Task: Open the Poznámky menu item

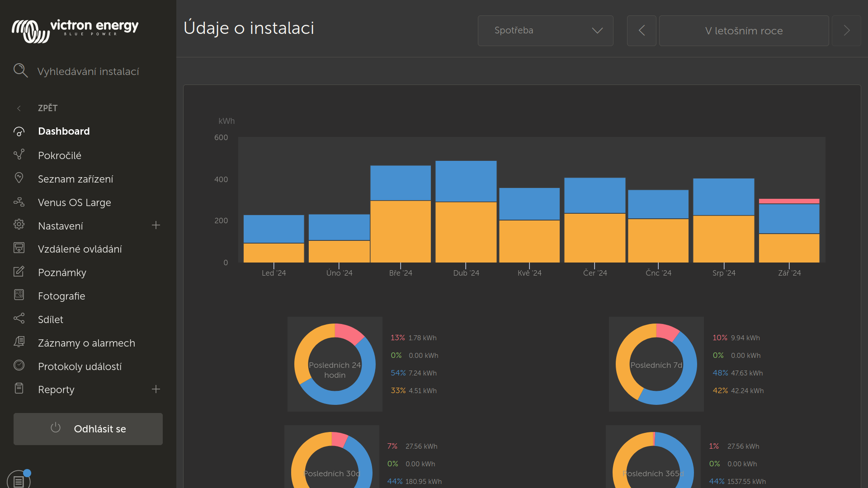Action: (x=62, y=272)
